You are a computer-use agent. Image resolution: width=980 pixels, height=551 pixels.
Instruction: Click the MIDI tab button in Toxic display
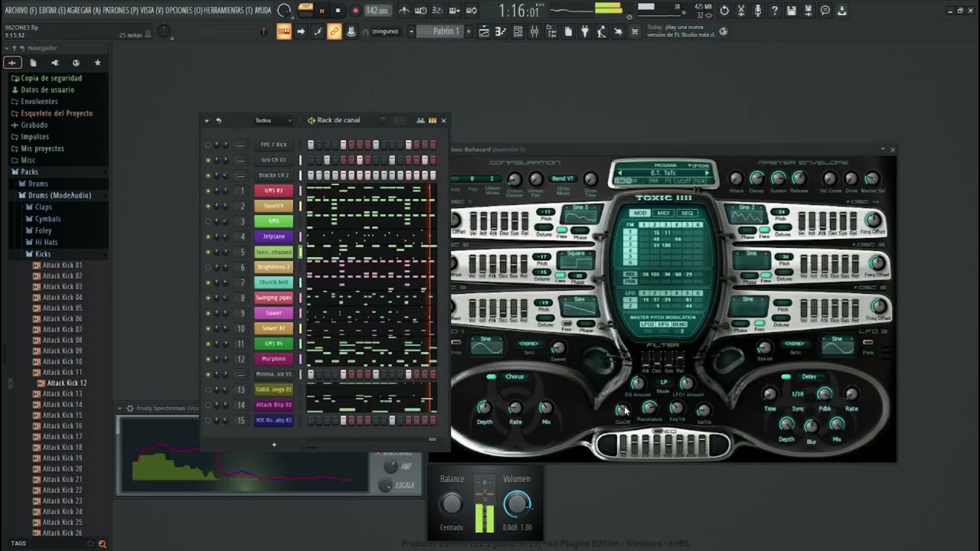663,213
